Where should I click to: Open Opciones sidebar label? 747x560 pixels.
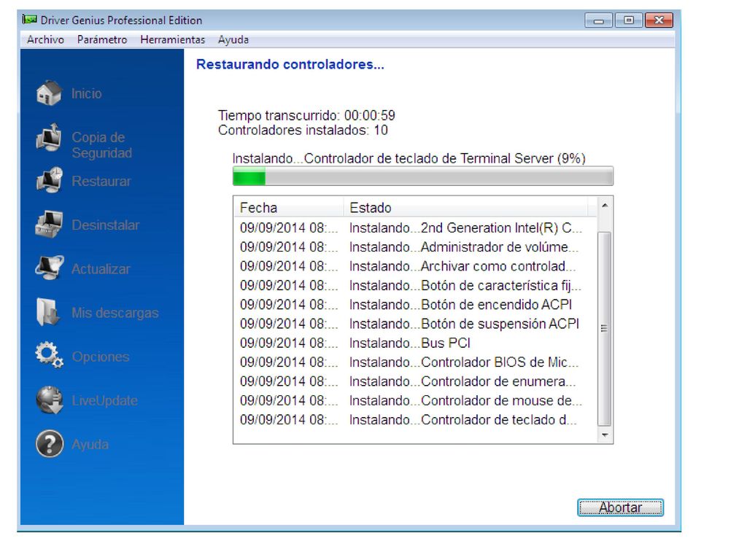click(101, 357)
